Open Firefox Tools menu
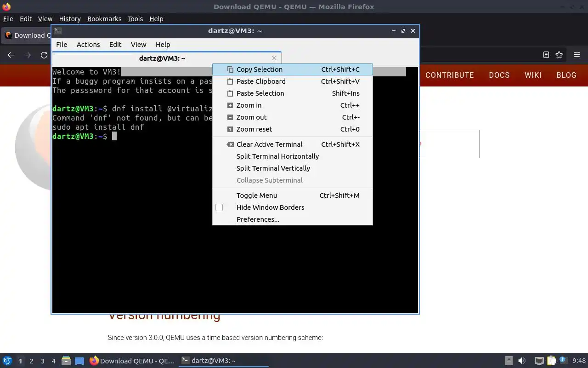588x368 pixels. pos(136,19)
